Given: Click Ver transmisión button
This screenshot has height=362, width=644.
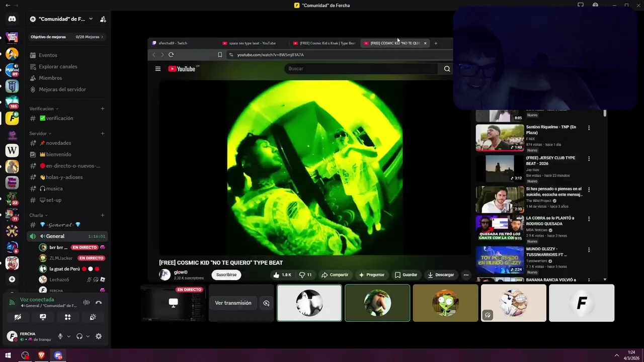Looking at the screenshot, I should coord(233,303).
